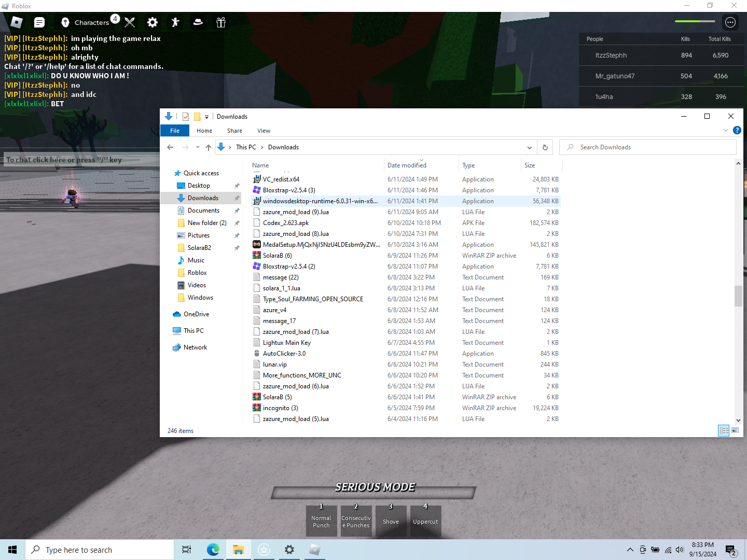This screenshot has width=747, height=560.
Task: Open the Customize Quick Access Toolbar dropdown
Action: [x=206, y=117]
